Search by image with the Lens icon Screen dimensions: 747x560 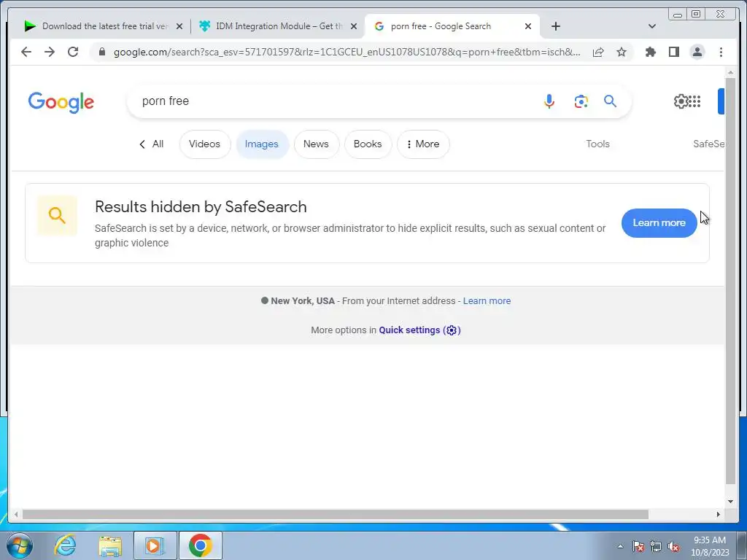click(x=581, y=101)
